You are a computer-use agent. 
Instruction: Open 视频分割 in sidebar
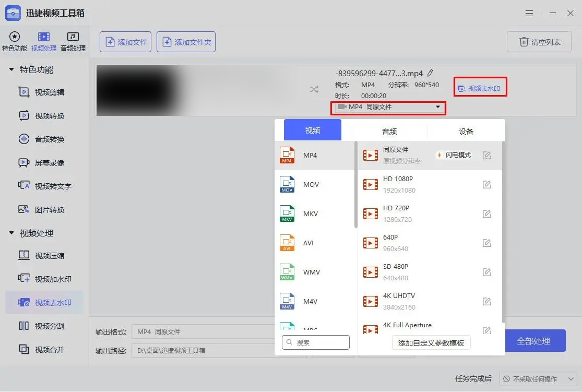tap(42, 326)
